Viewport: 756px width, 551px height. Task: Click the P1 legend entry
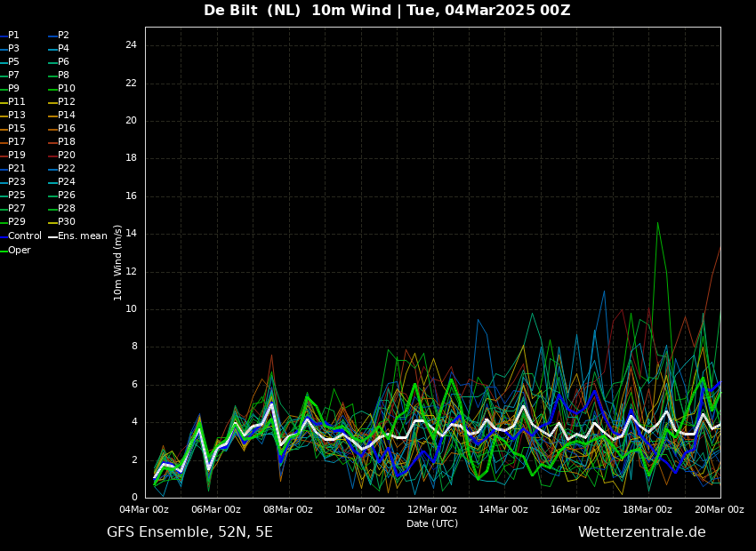click(10, 36)
